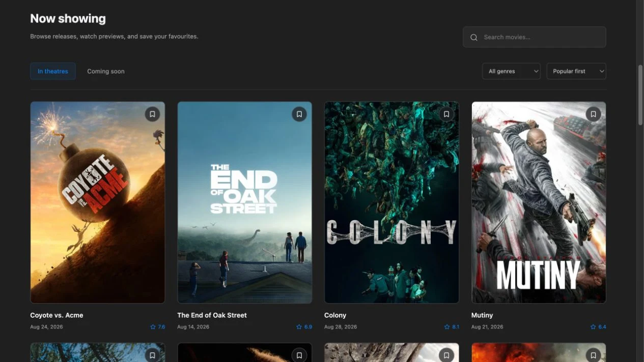The width and height of the screenshot is (644, 362).
Task: Click the Colony title link
Action: [x=335, y=315]
